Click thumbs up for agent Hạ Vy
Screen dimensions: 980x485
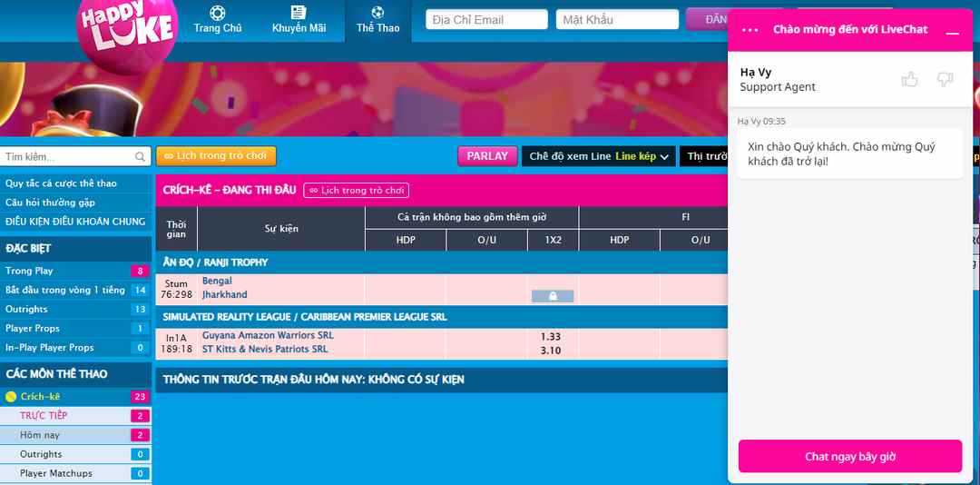tap(909, 80)
